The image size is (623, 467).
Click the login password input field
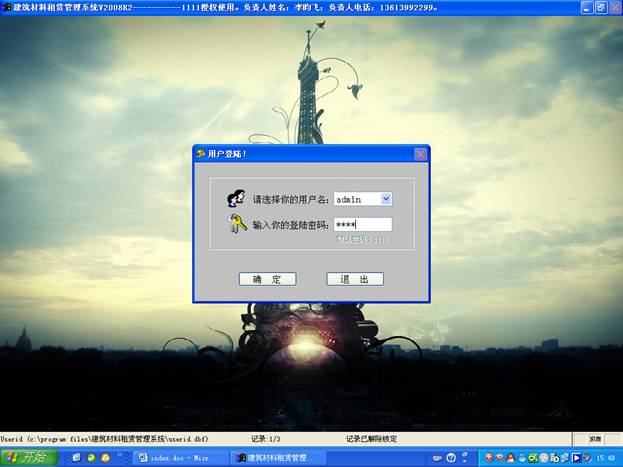(361, 225)
